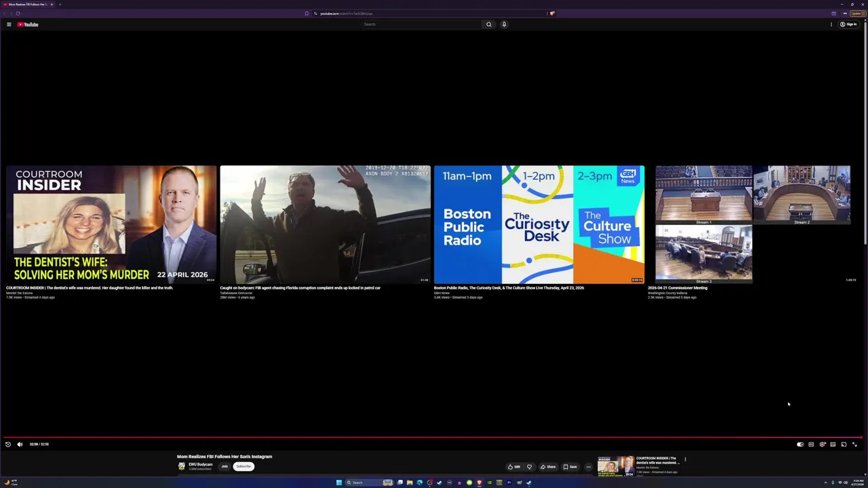The height and width of the screenshot is (488, 868).
Task: Click title 'Boston Public Radio, The Curiosity Desk'
Action: (x=509, y=288)
